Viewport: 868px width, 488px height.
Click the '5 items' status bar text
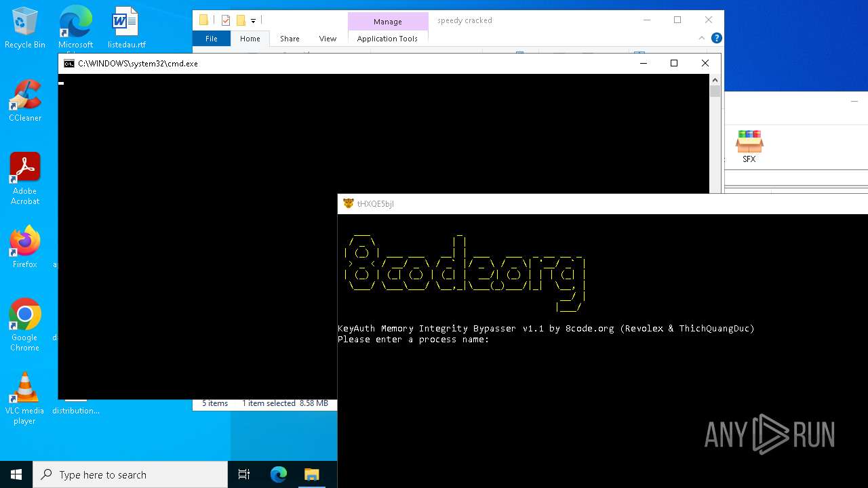(x=215, y=403)
